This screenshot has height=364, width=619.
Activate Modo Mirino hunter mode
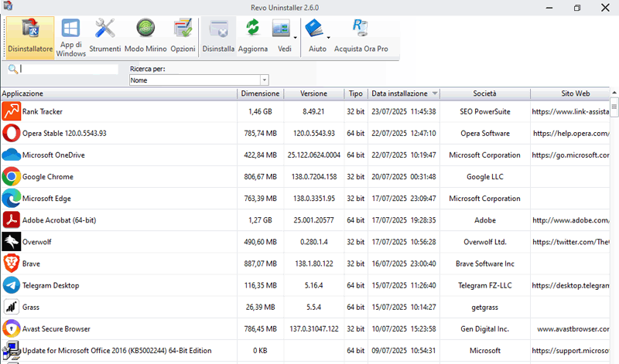tap(145, 36)
